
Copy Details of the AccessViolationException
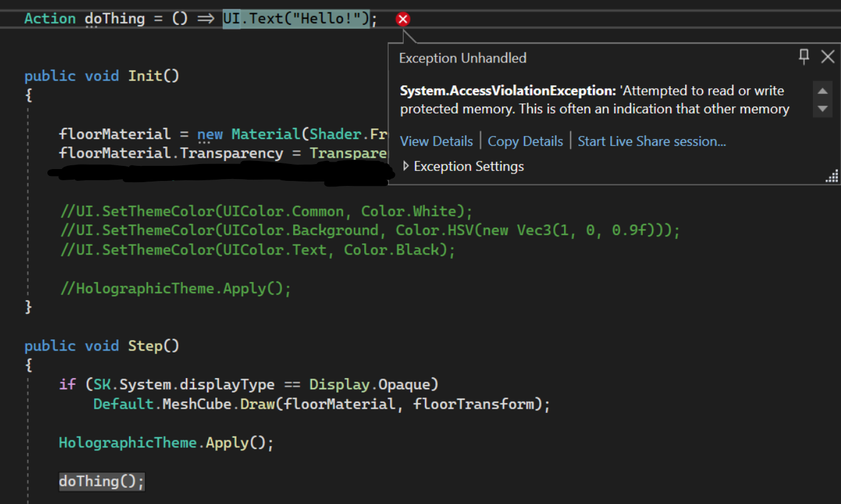click(x=525, y=141)
